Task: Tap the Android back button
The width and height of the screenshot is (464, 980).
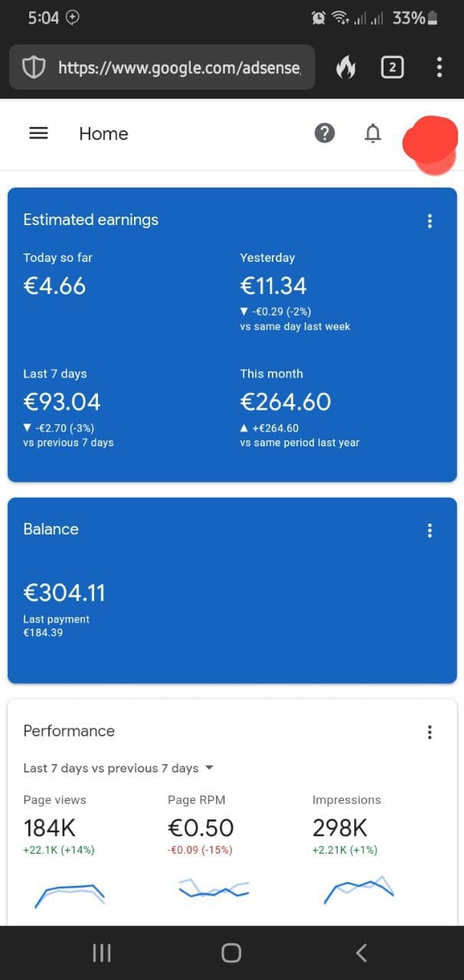Action: 361,952
